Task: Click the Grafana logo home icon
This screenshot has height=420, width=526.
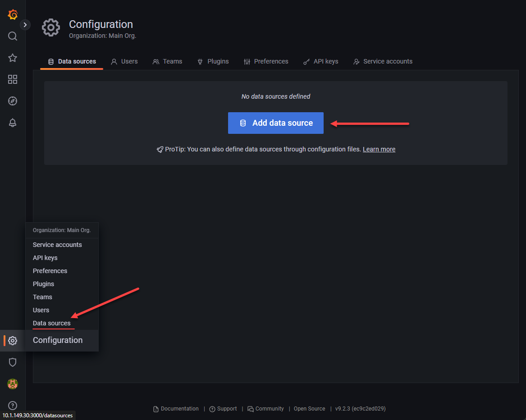Action: 13,15
